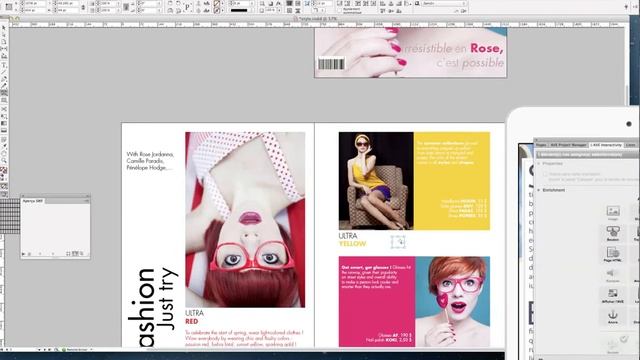Select the Scissors tool
The width and height of the screenshot is (640, 360).
tap(4, 109)
